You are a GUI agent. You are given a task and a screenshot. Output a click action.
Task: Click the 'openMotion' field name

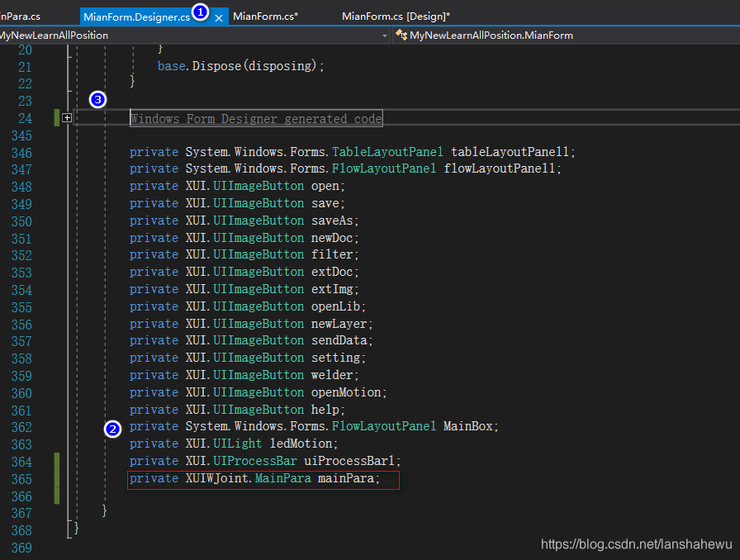click(346, 392)
